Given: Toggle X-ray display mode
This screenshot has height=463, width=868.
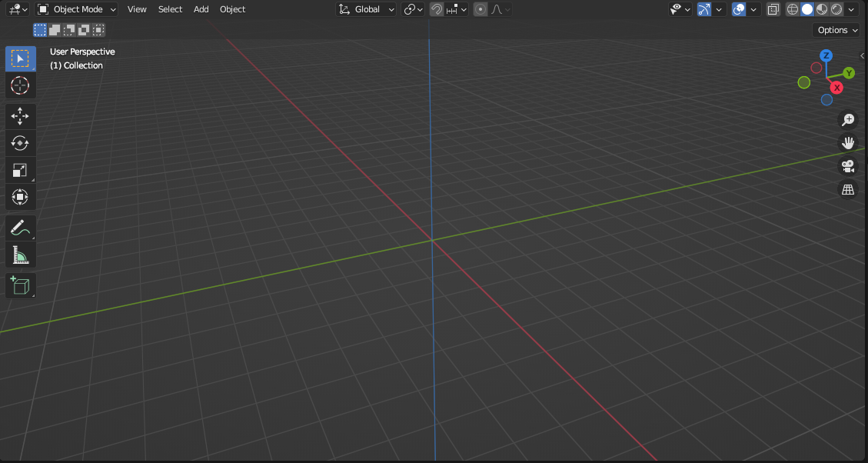Looking at the screenshot, I should (x=773, y=9).
